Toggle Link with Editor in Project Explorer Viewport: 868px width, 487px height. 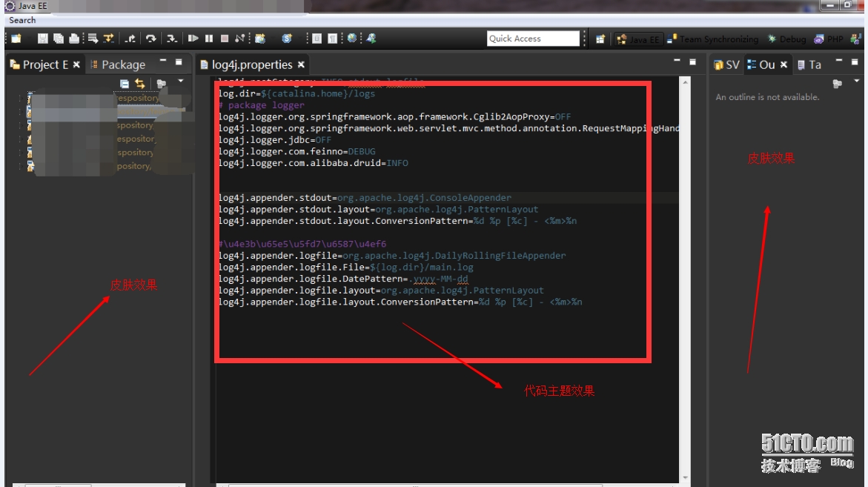point(140,84)
